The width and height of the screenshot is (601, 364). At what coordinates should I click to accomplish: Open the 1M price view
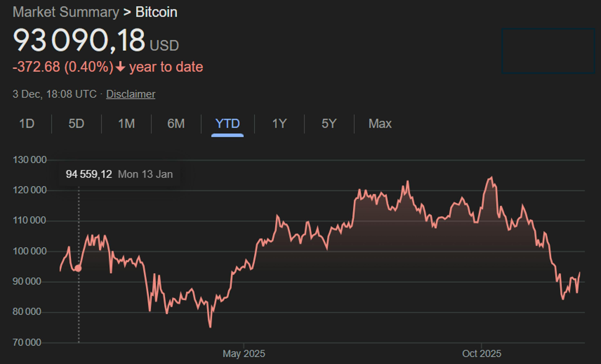tap(127, 124)
